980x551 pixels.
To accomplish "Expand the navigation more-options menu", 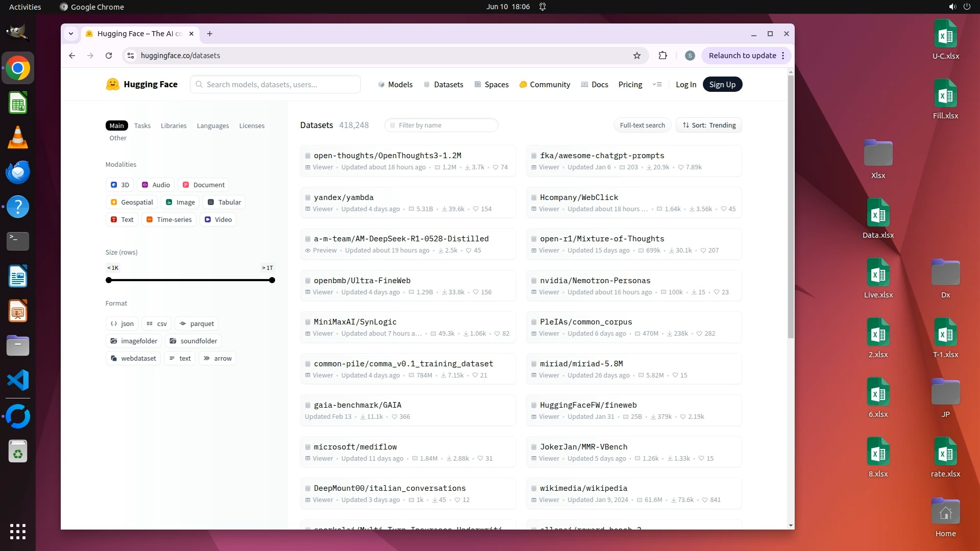I will pos(657,85).
